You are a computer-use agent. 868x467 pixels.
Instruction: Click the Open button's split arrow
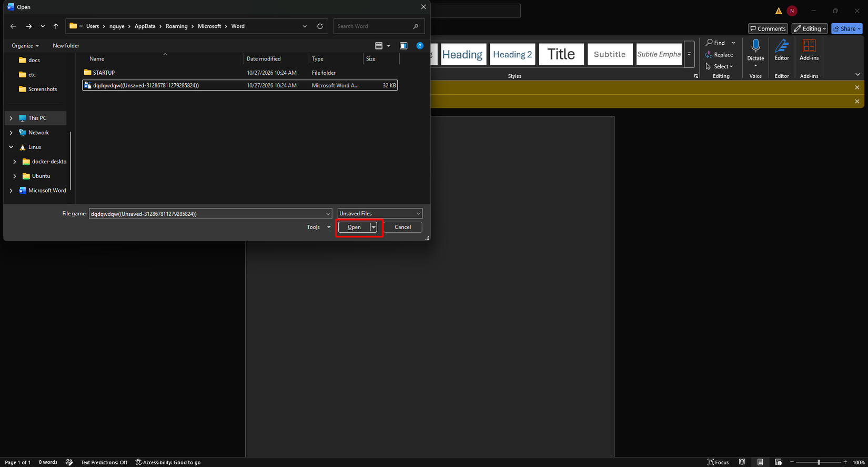click(374, 227)
